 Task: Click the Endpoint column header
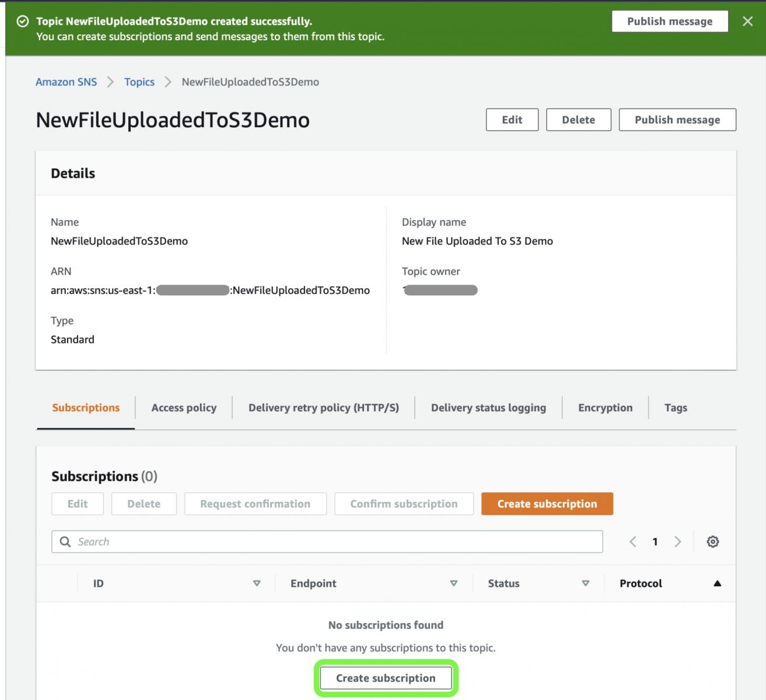coord(313,583)
